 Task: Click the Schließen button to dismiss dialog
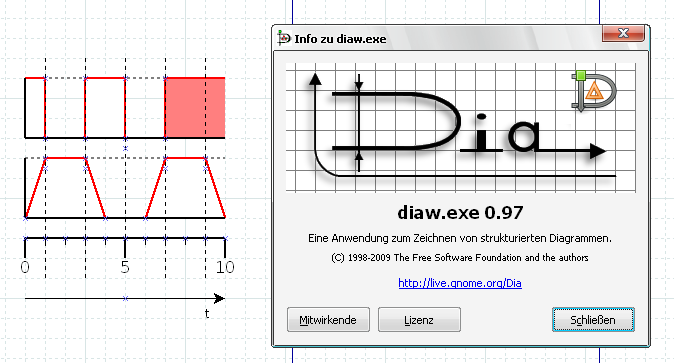tap(593, 320)
